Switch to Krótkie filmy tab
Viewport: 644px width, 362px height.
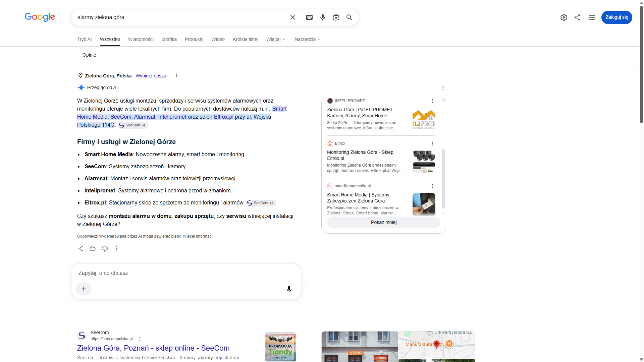[246, 39]
